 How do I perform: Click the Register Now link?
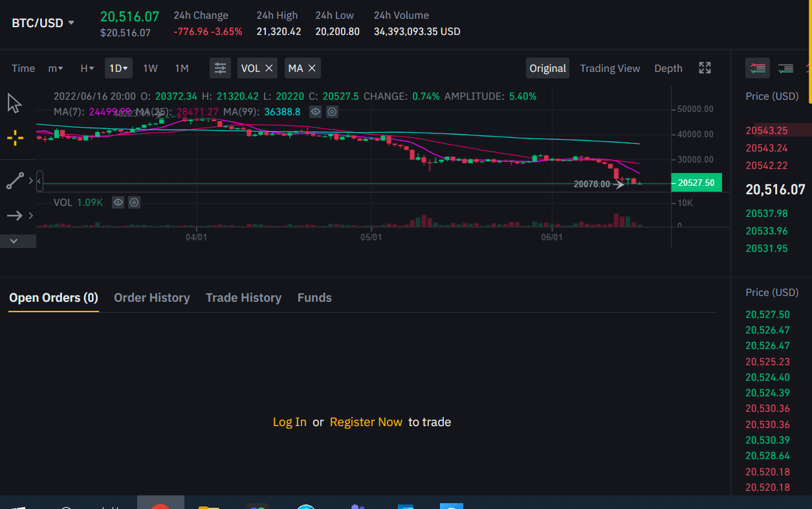point(366,422)
